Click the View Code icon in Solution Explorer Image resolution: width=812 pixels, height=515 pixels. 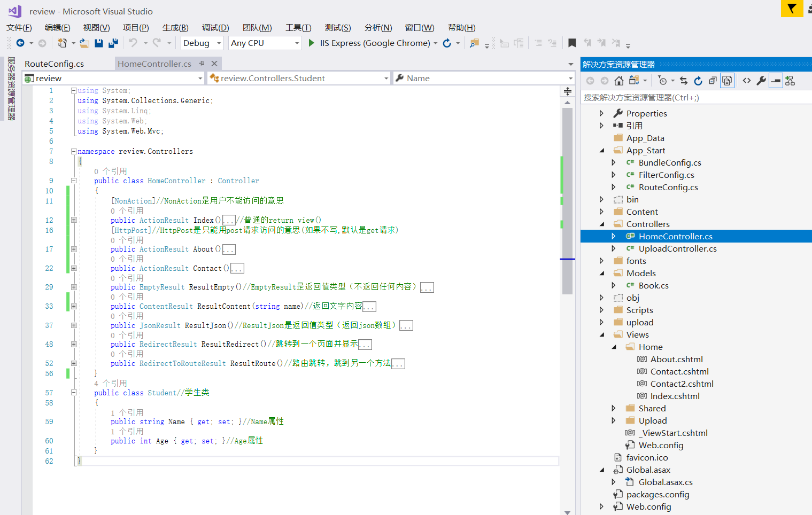[x=747, y=81]
